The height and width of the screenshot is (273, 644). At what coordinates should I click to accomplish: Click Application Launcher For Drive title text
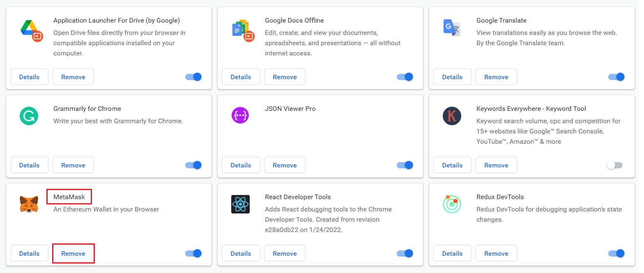pos(117,20)
